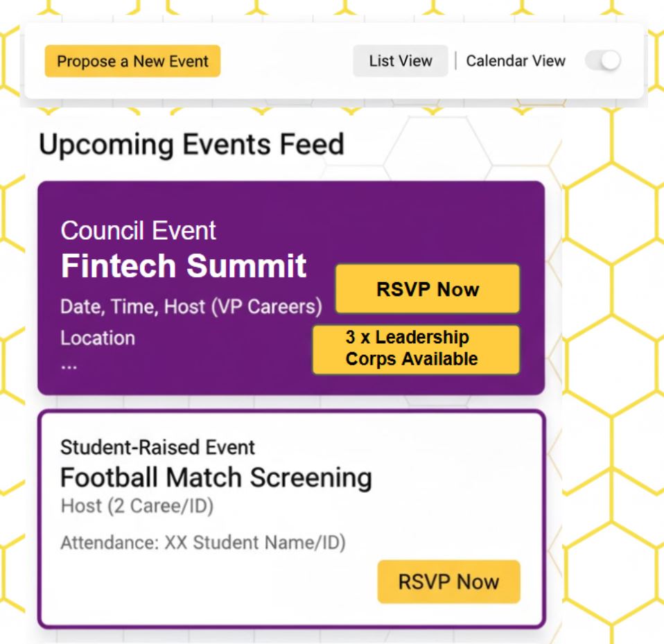The image size is (664, 644).
Task: Click the 3 x Leadership Corps Available button
Action: click(x=416, y=349)
